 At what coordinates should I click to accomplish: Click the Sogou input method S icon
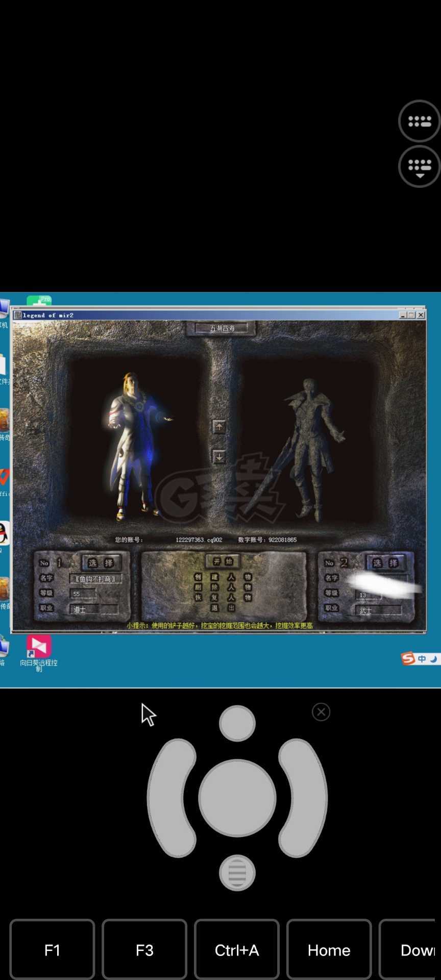point(408,658)
